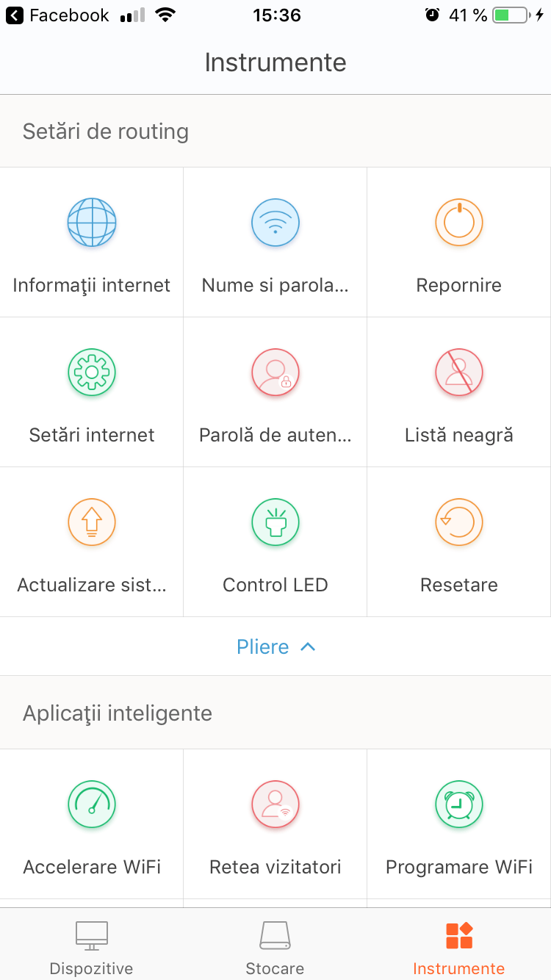Open Setări internet gear icon
This screenshot has width=551, height=980.
[92, 372]
